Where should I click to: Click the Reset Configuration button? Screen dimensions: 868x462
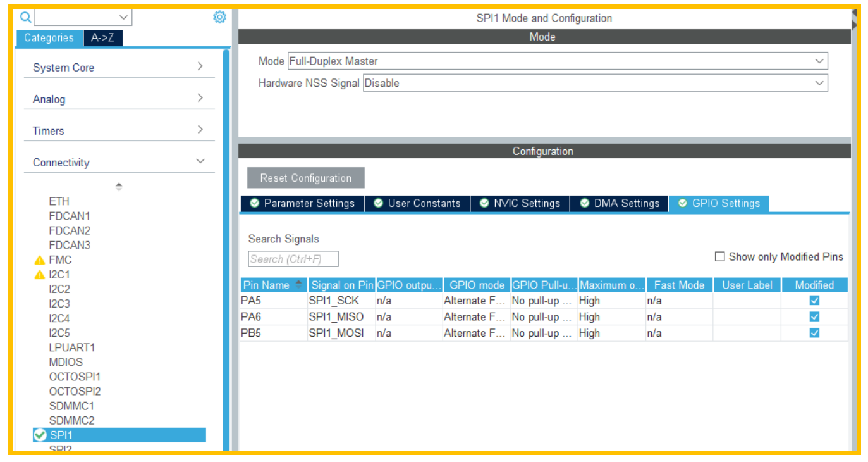306,178
